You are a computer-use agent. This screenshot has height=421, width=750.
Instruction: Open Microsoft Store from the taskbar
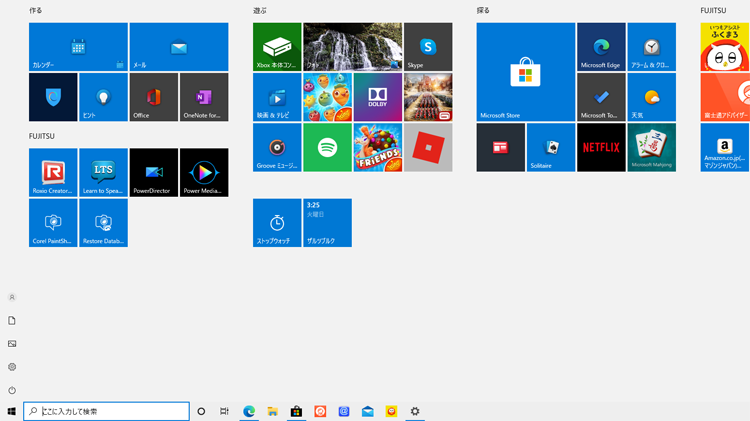coord(297,411)
